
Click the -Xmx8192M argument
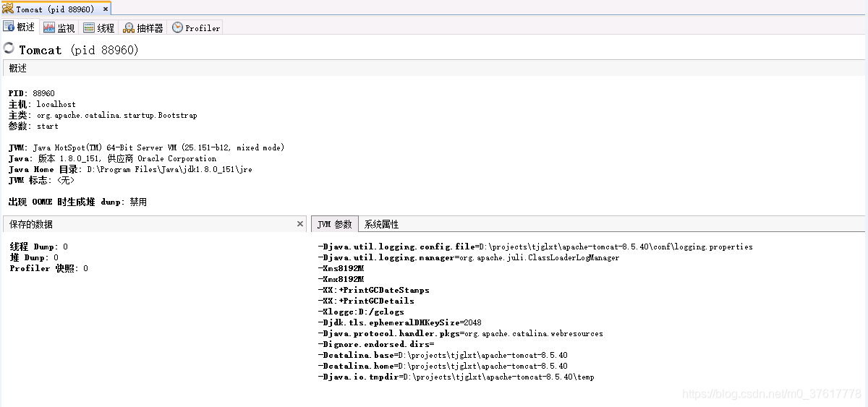click(341, 279)
